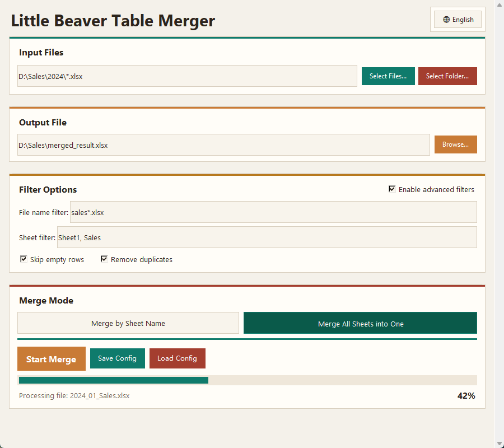Click the Start Merge button
504x448 pixels.
pyautogui.click(x=52, y=358)
